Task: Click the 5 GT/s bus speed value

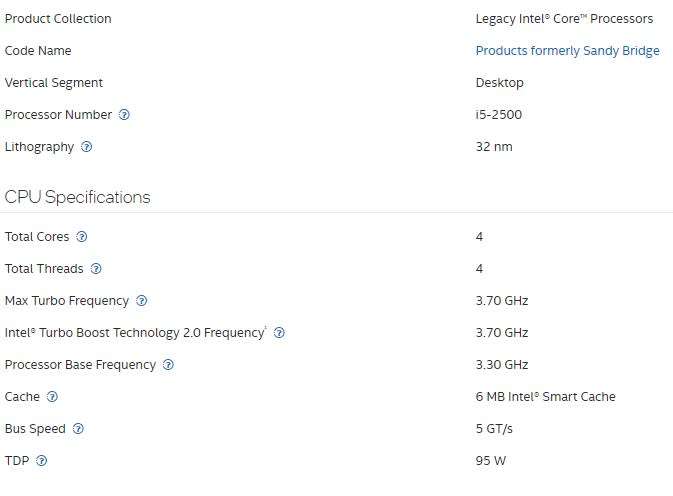Action: tap(497, 429)
